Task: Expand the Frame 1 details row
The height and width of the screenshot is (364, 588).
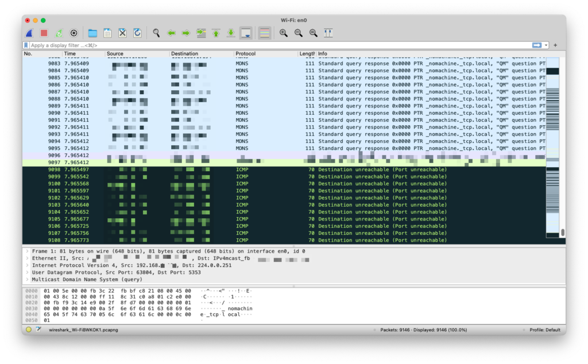Action: [x=27, y=251]
